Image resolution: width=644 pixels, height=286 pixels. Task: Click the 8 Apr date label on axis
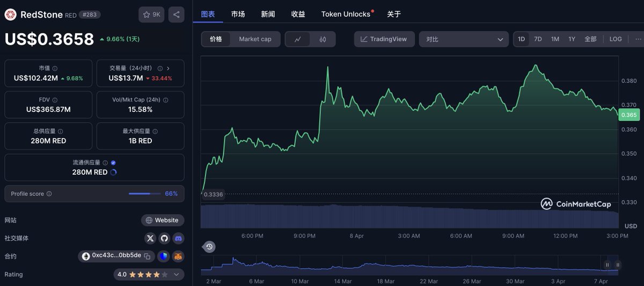(357, 236)
